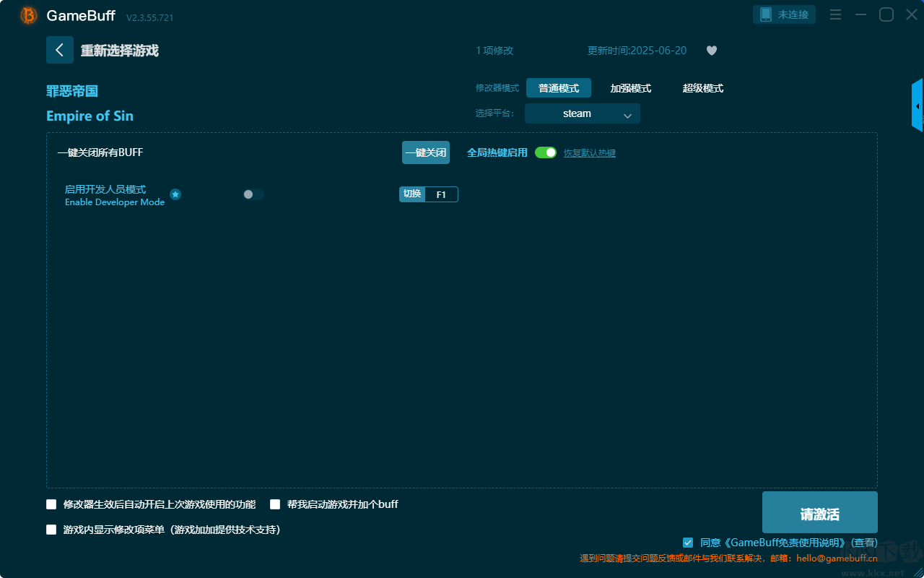Viewport: 924px width, 578px height.
Task: Enable 游戏内显示修改项菜单 checkbox
Action: coord(51,530)
